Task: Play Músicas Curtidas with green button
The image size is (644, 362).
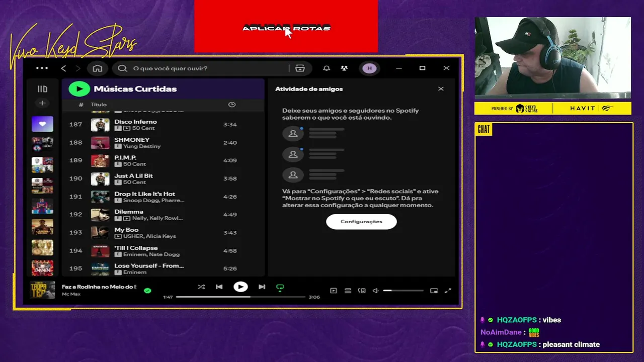Action: pyautogui.click(x=79, y=89)
